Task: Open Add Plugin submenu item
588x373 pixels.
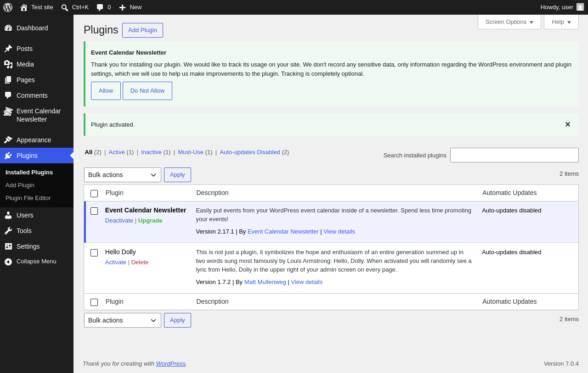Action: tap(20, 185)
